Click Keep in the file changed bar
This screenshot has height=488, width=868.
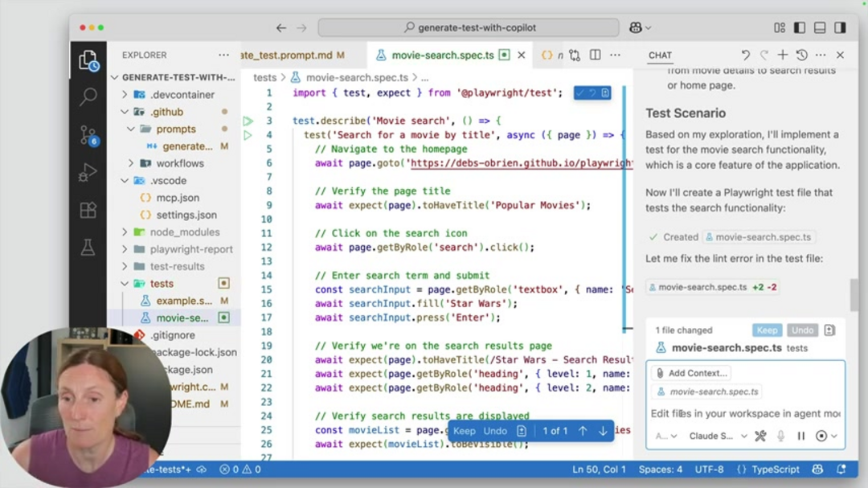point(767,330)
